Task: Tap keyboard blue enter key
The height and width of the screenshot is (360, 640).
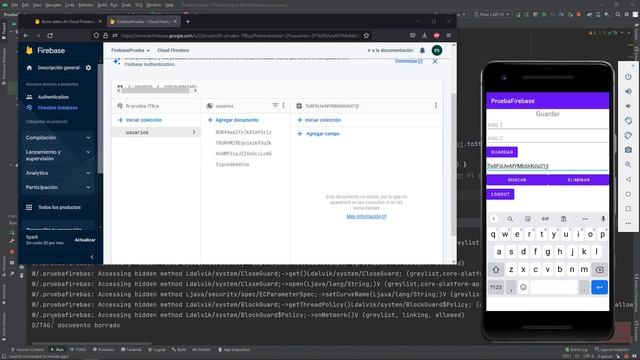Action: (x=599, y=287)
